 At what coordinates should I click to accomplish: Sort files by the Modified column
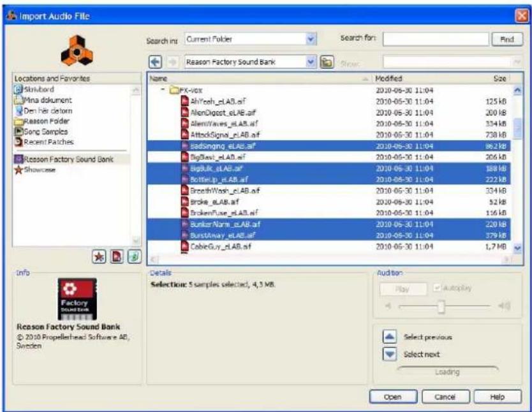[x=390, y=77]
